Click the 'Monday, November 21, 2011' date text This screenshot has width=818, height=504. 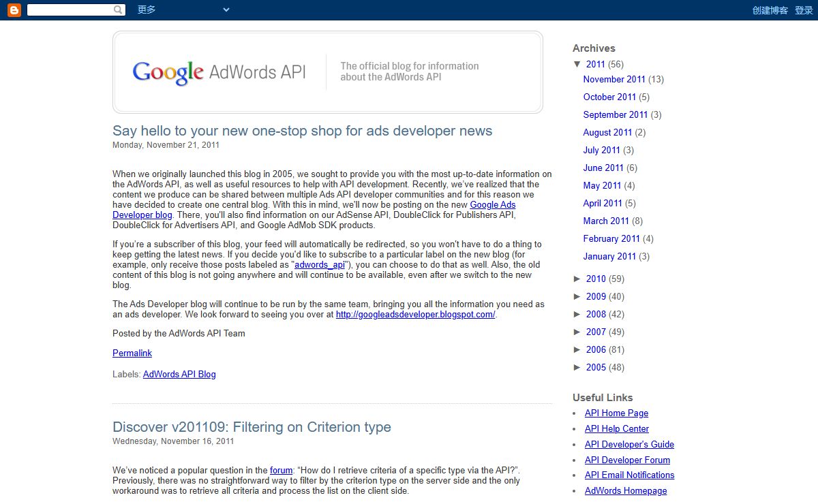coord(166,145)
